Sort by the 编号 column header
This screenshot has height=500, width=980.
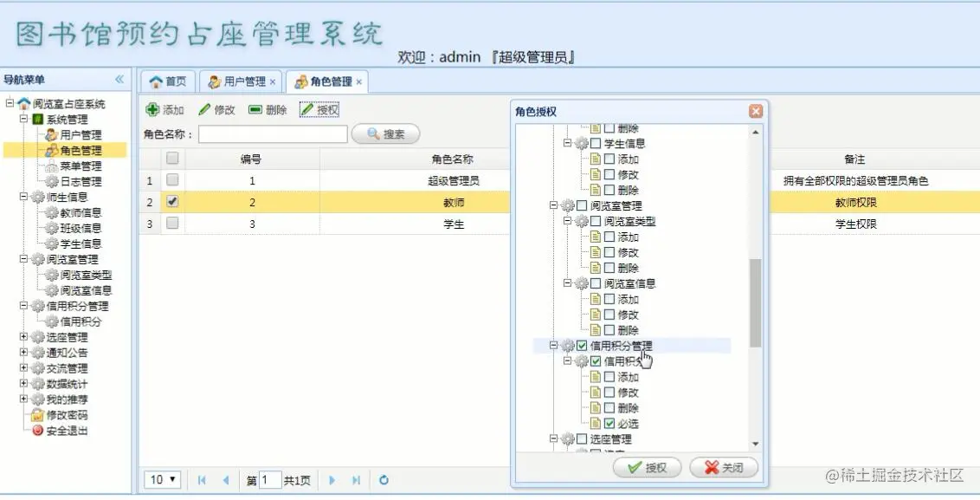coord(252,159)
